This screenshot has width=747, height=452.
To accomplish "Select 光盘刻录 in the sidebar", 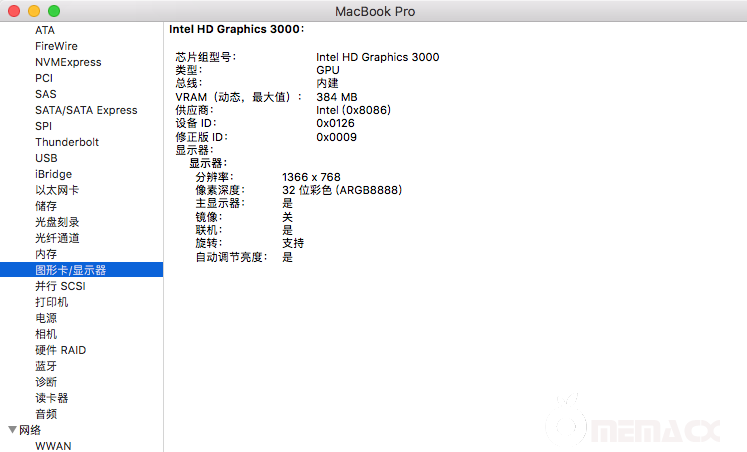I will click(x=57, y=222).
